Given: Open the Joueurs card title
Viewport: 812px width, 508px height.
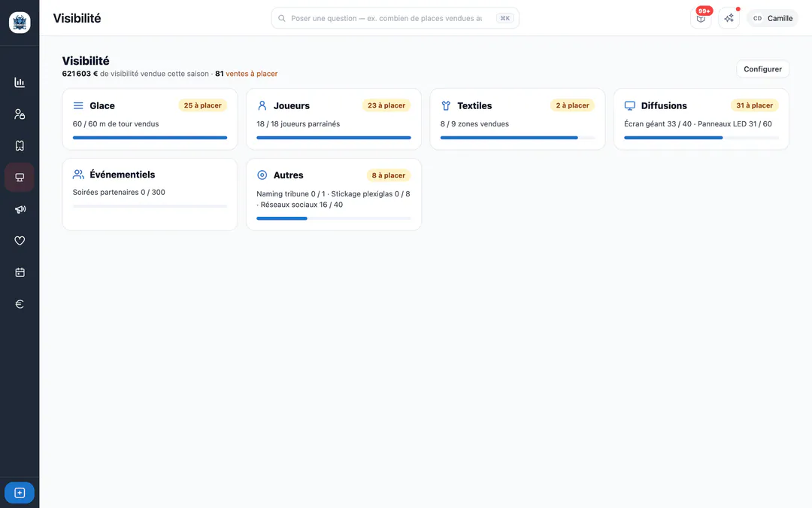Looking at the screenshot, I should [x=292, y=106].
